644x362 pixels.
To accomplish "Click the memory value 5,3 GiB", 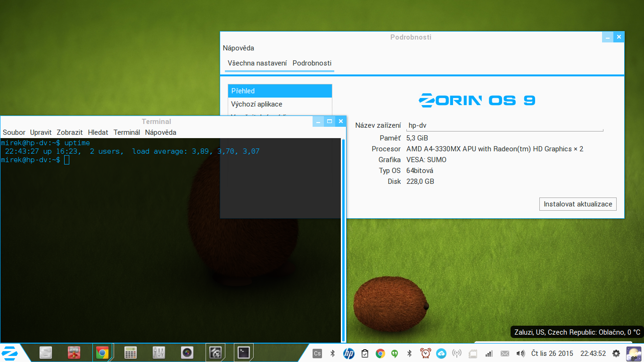I will (417, 138).
